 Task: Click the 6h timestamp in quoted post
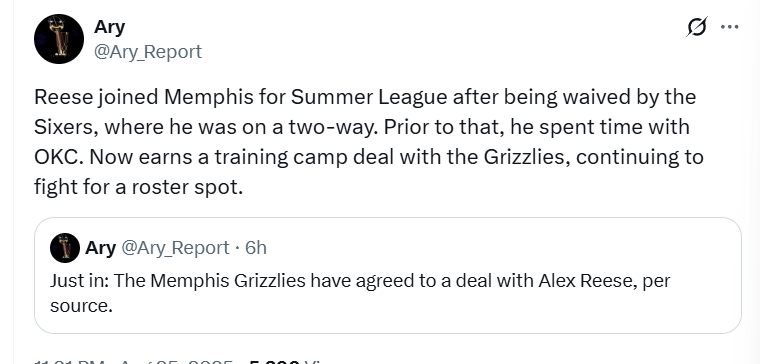[x=256, y=248]
